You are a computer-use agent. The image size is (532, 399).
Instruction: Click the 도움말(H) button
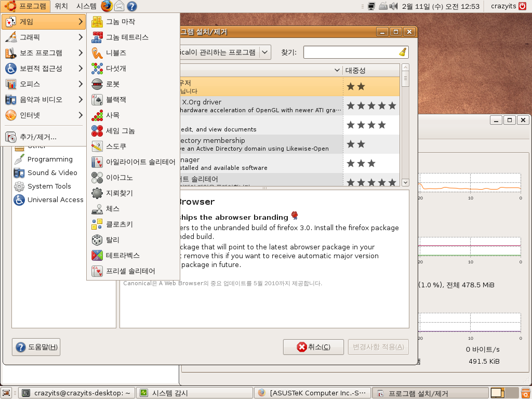36,347
